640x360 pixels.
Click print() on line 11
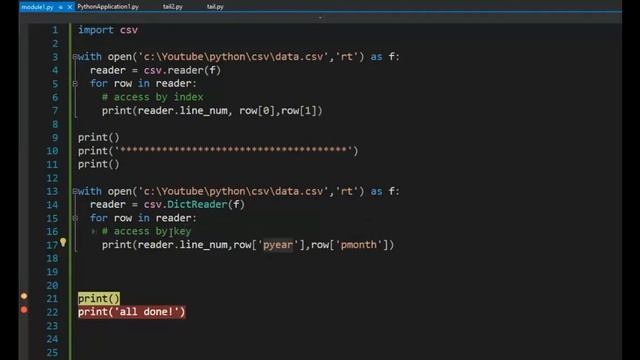coord(99,164)
